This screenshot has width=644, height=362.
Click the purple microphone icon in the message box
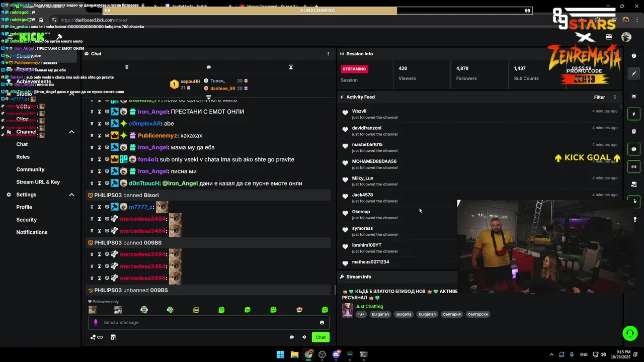[x=96, y=323]
